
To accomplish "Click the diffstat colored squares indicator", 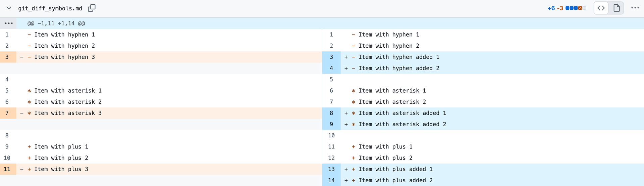I will [576, 8].
